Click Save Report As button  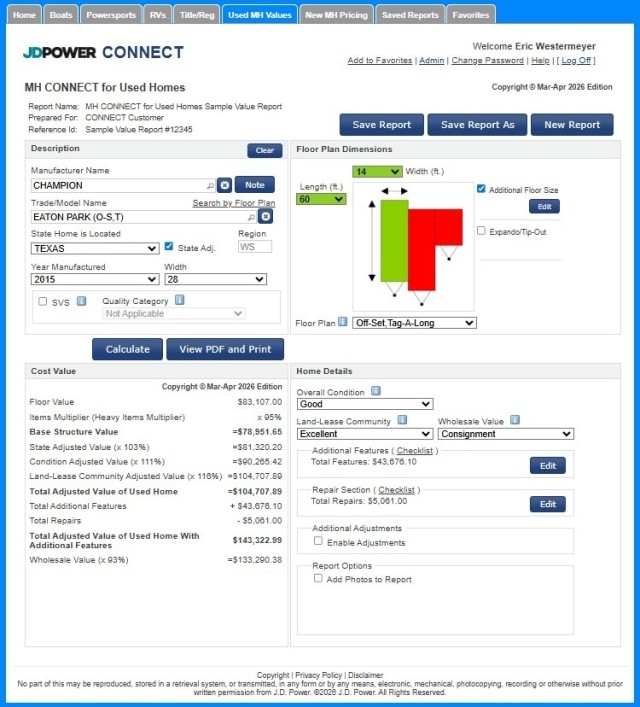pos(477,124)
